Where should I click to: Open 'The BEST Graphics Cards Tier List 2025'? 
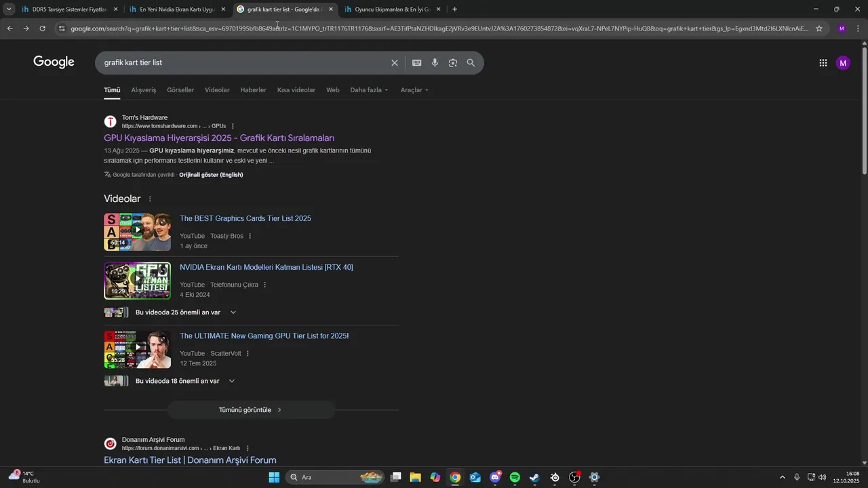click(x=245, y=219)
